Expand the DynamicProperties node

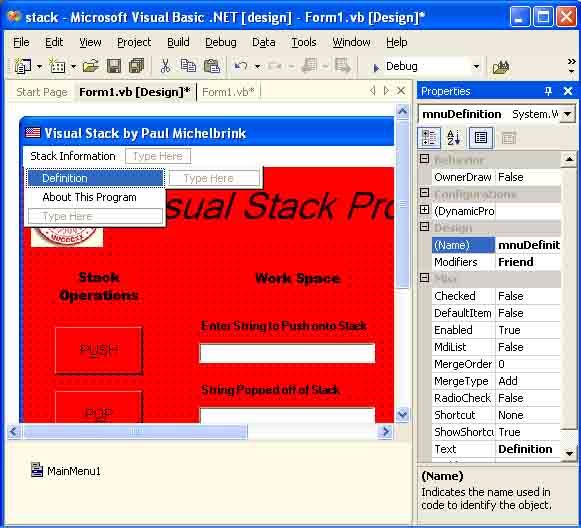pos(425,210)
